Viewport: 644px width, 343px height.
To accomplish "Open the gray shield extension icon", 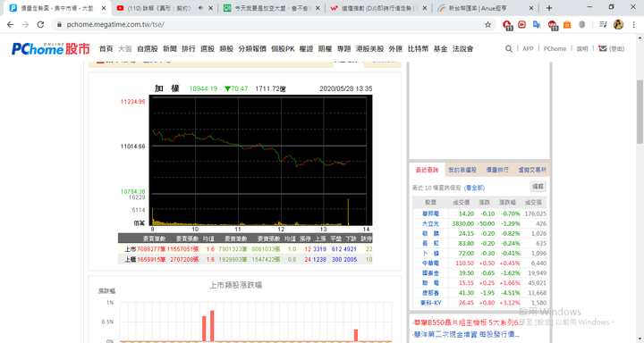I will pos(581,25).
